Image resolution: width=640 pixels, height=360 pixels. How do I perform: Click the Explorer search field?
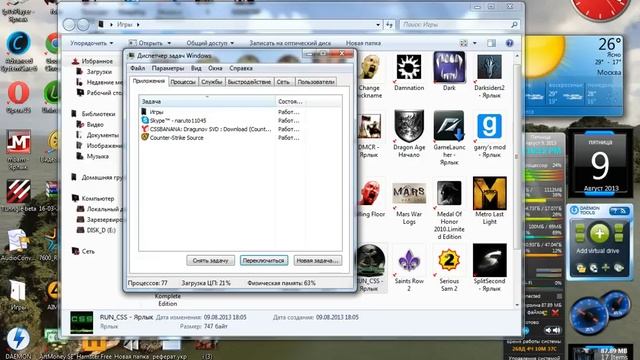[459, 24]
